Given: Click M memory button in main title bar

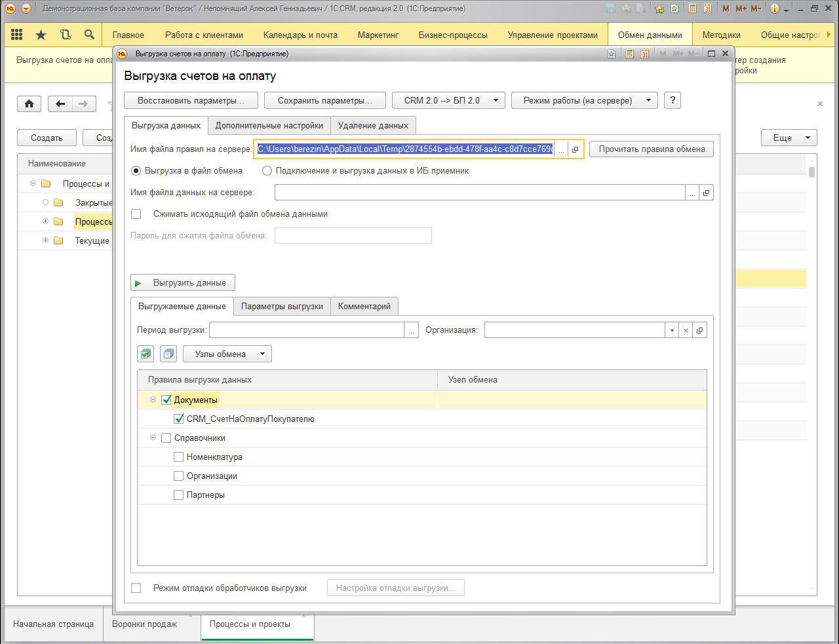Looking at the screenshot, I should click(x=726, y=9).
